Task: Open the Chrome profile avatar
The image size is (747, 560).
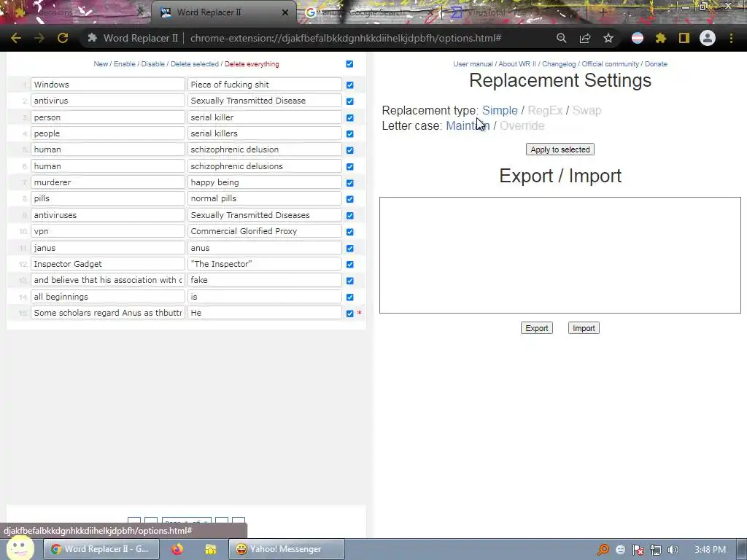Action: tap(707, 38)
